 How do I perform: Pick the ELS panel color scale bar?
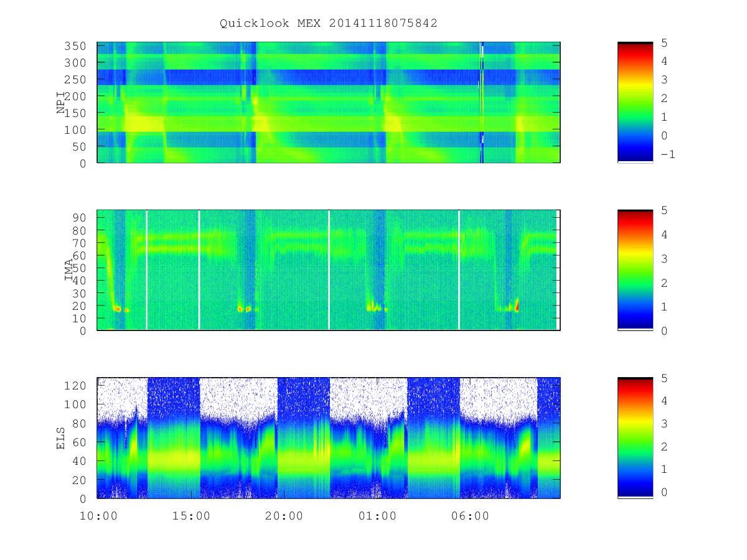click(x=635, y=437)
